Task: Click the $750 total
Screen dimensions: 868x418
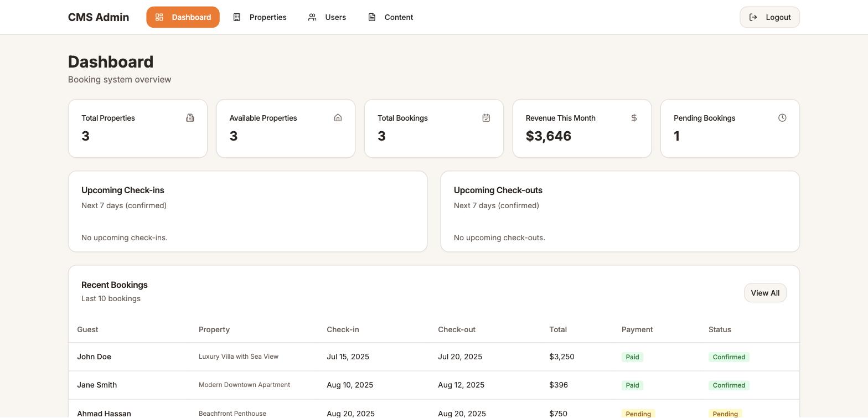Action: tap(559, 414)
